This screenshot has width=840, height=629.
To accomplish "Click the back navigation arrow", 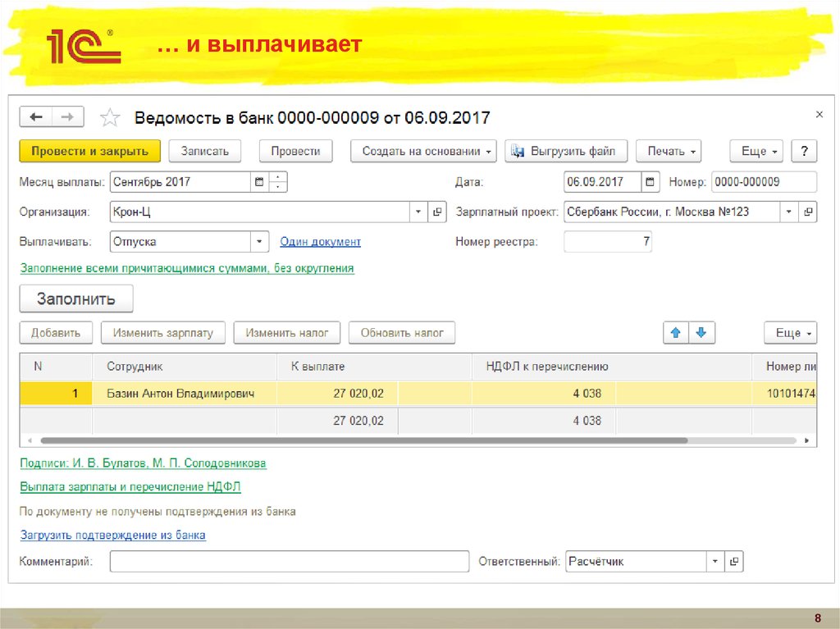I will click(x=36, y=117).
